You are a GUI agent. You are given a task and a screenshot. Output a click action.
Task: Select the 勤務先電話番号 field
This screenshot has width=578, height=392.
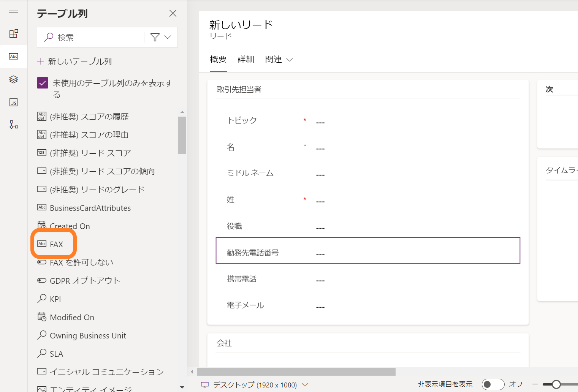click(x=368, y=250)
